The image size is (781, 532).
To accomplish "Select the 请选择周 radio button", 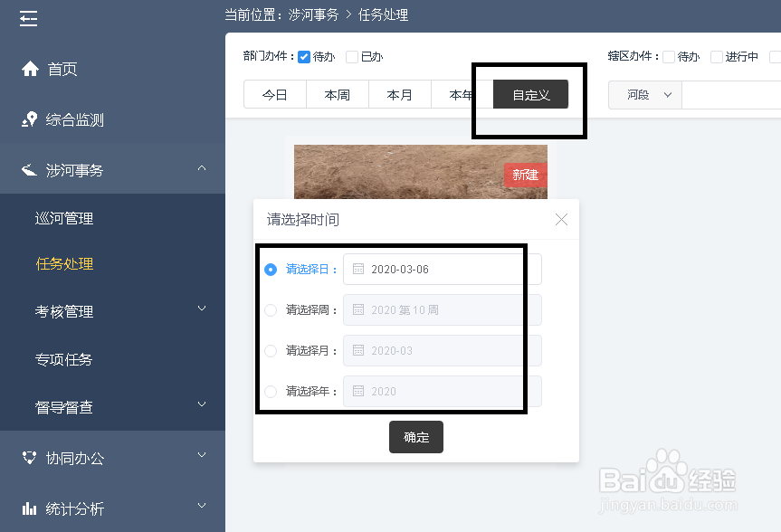I will [x=271, y=310].
